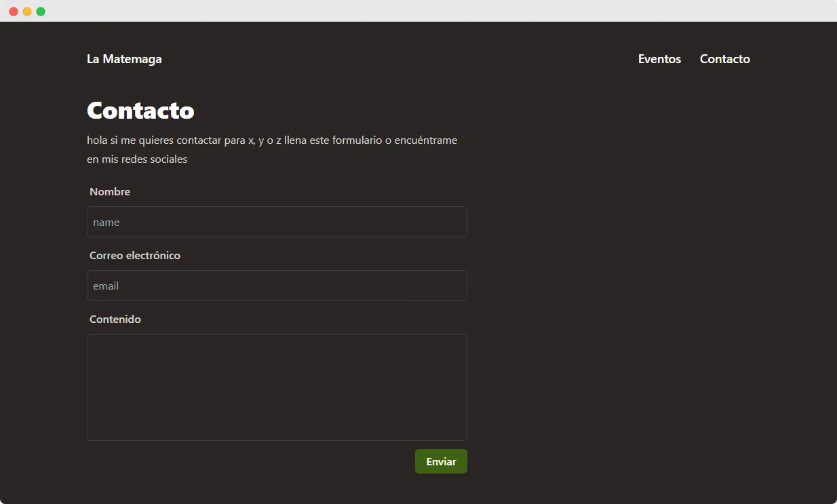Click inside the Contenido message textarea
Viewport: 837px width, 504px height.
tap(277, 387)
